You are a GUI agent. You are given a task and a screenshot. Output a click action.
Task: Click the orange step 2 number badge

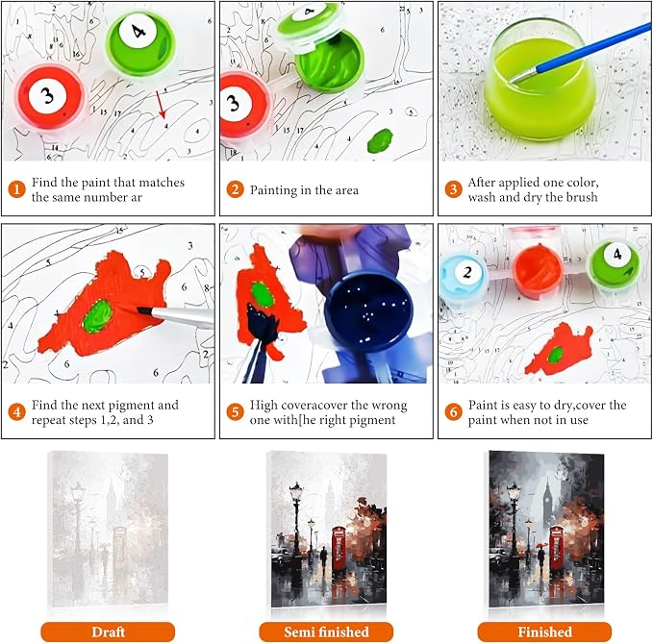pyautogui.click(x=235, y=189)
